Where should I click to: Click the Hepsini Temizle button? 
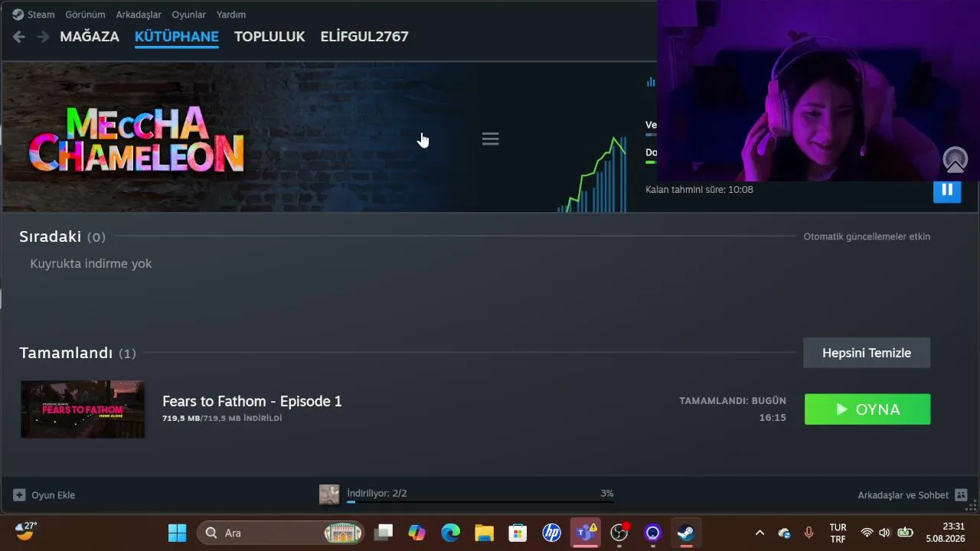(x=867, y=353)
